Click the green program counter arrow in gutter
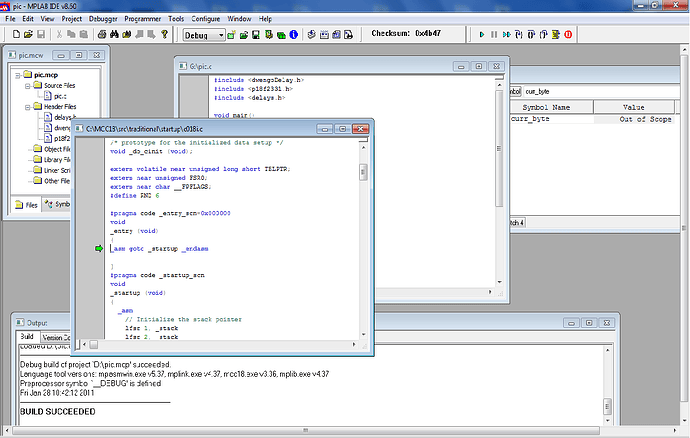This screenshot has height=438, width=690. 99,249
